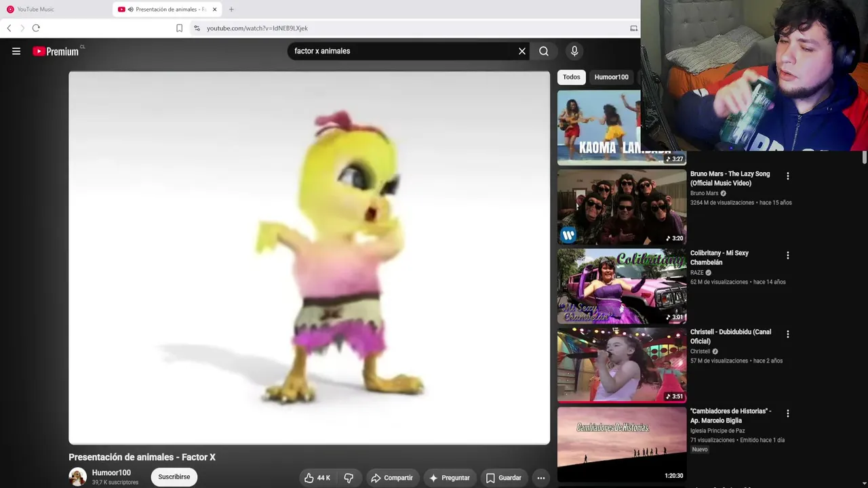Select the Presentación de animales browser tab
This screenshot has width=868, height=488.
[167, 9]
